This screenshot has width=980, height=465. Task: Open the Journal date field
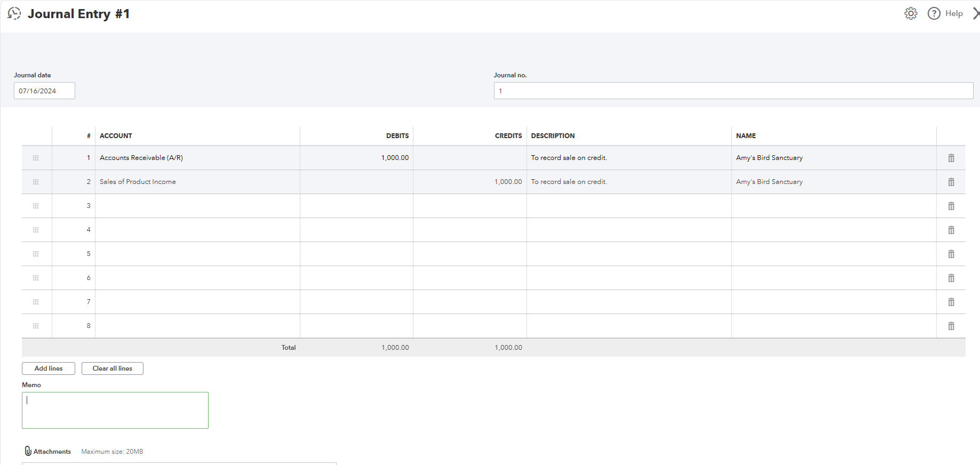[44, 91]
